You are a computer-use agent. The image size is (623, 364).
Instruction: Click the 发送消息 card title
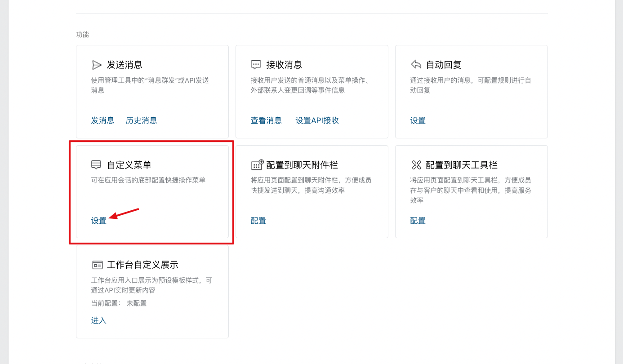pyautogui.click(x=125, y=65)
